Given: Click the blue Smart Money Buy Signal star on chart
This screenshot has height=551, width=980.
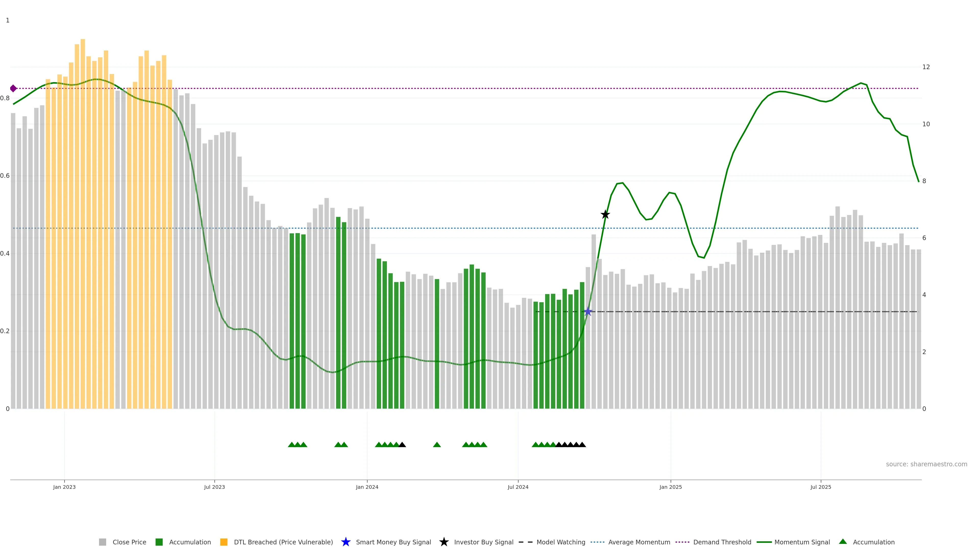Looking at the screenshot, I should click(x=588, y=312).
